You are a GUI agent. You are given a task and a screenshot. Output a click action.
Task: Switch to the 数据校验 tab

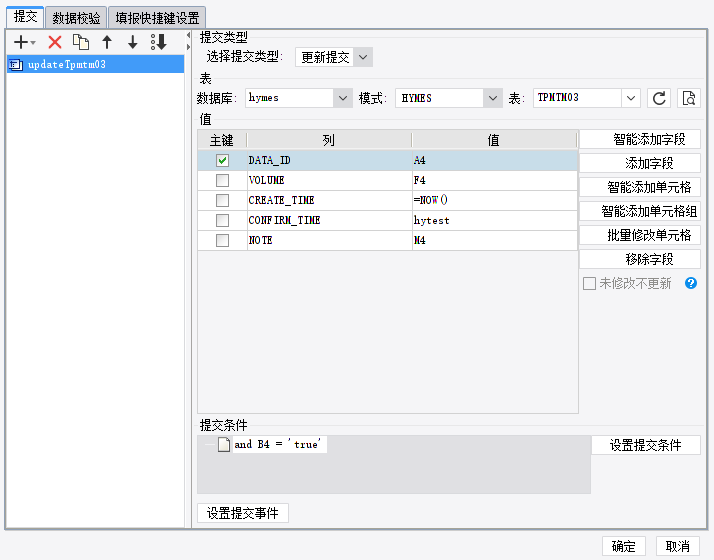(x=76, y=18)
